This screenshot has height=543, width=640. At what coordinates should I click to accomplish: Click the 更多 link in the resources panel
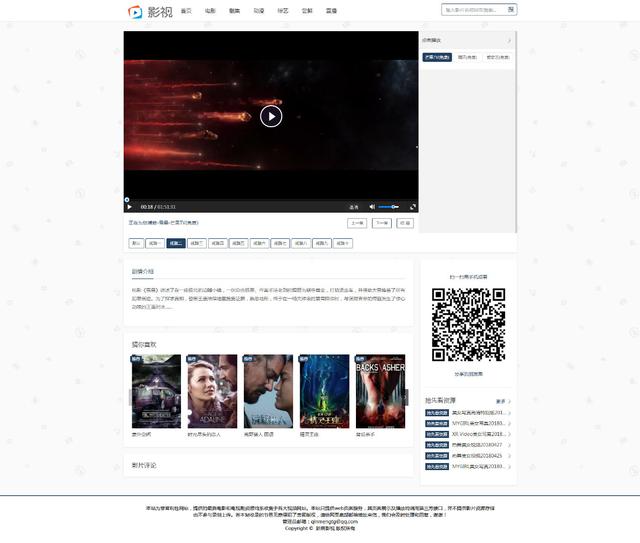[500, 401]
